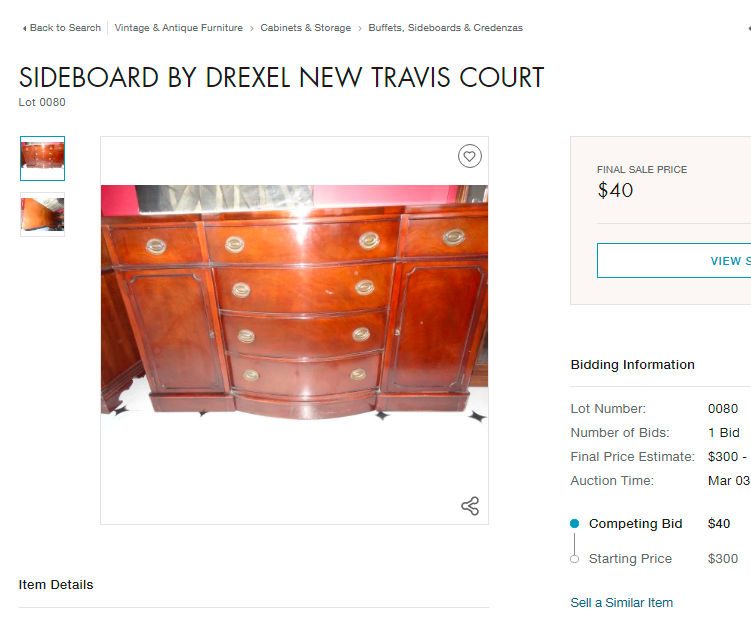
Task: Click the Bidding Information heading
Action: point(633,365)
